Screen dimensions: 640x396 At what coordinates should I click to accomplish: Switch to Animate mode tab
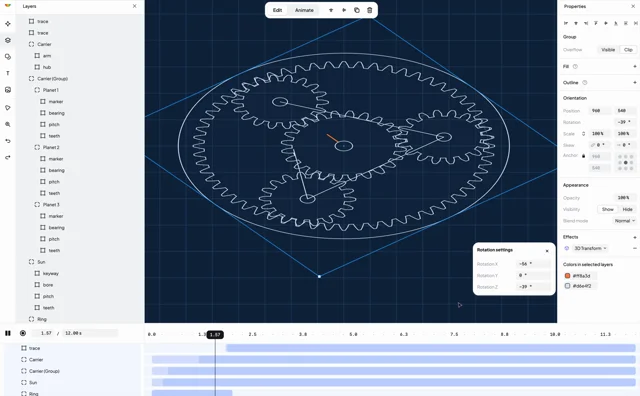point(304,10)
